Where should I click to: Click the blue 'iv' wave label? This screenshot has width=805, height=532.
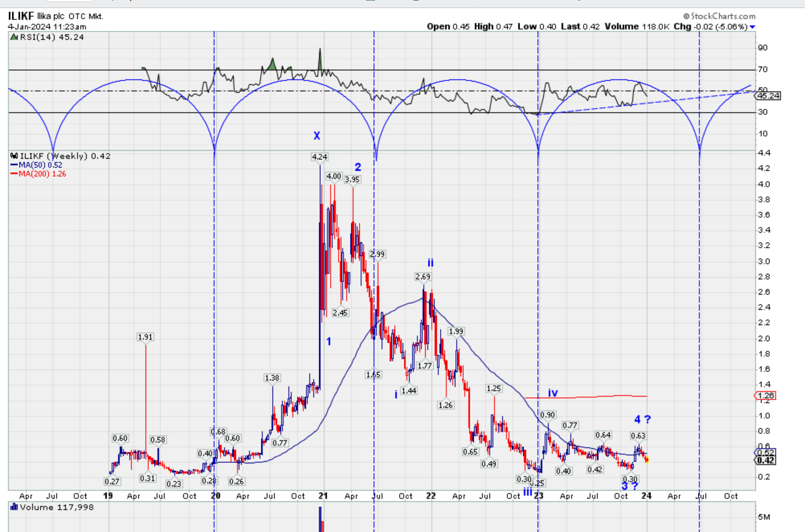pos(553,393)
